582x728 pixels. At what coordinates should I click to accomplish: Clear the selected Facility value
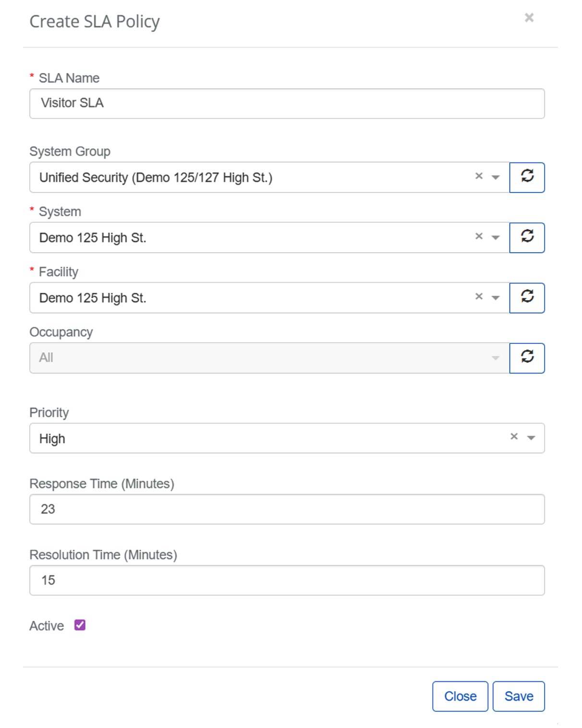pos(479,297)
